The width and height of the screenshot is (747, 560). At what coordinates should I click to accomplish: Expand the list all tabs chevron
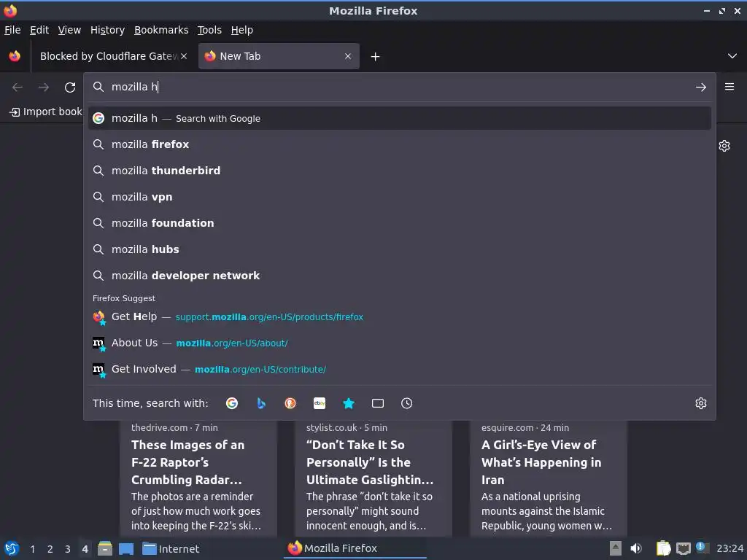click(732, 56)
